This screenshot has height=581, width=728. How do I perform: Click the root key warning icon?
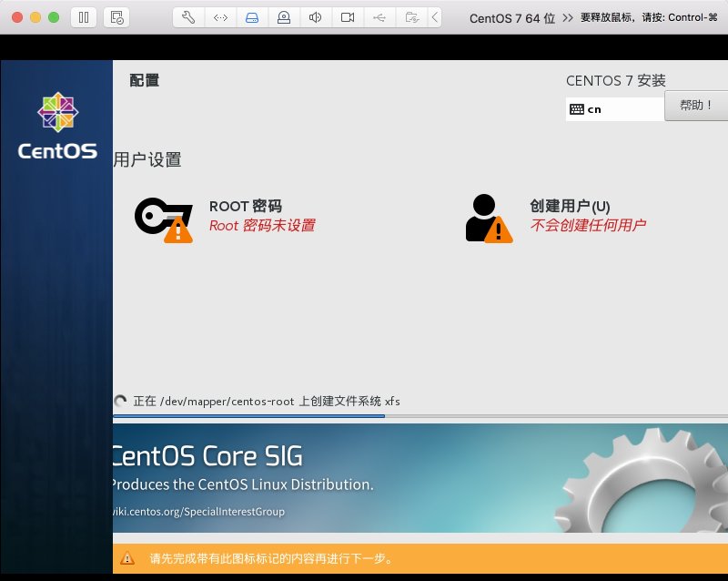point(164,219)
